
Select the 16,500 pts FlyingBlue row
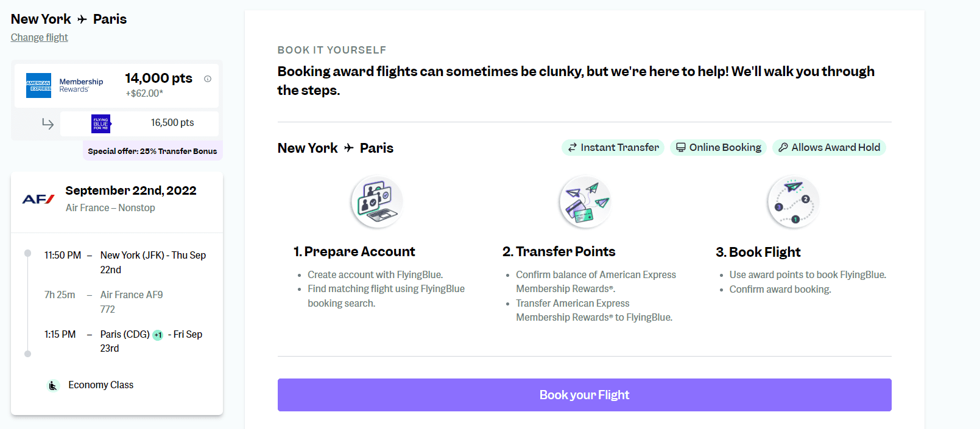point(139,123)
